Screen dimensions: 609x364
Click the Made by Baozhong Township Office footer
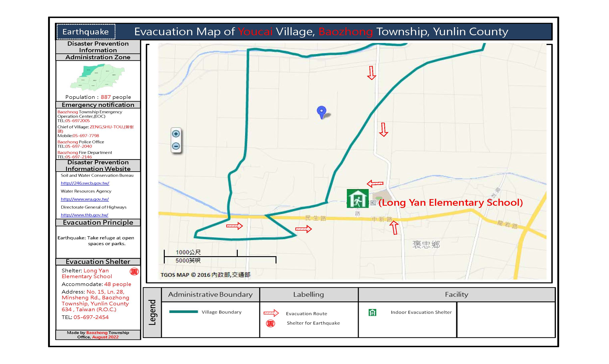tap(98, 335)
